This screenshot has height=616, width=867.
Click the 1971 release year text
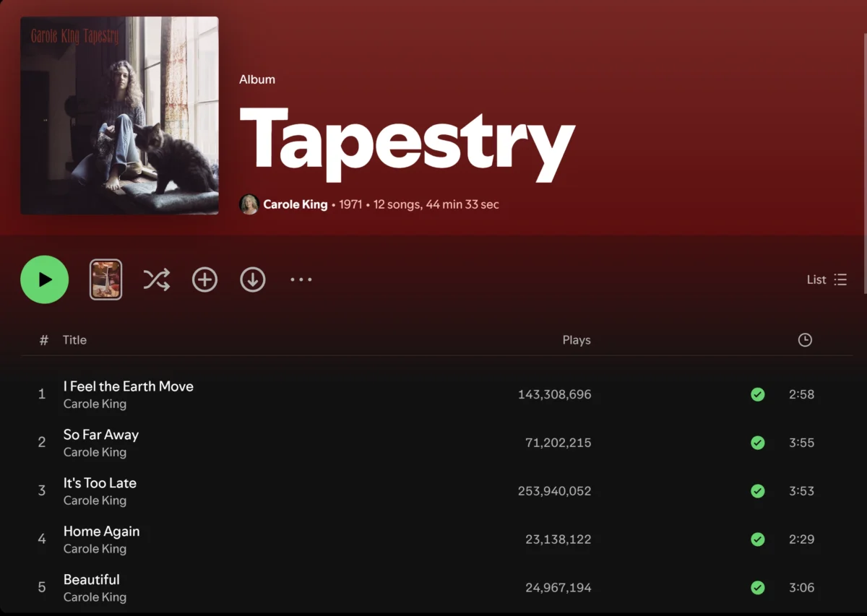(x=350, y=204)
